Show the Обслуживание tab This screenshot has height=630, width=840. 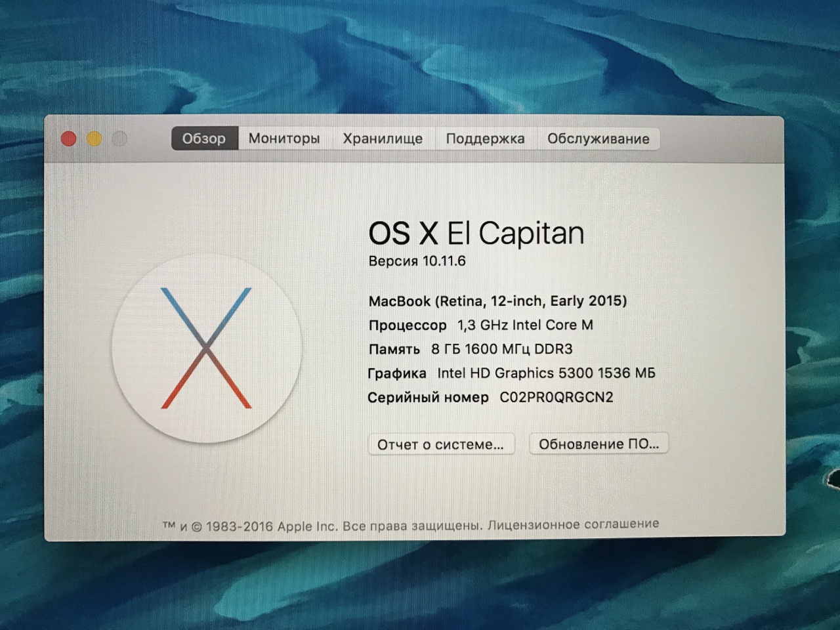(x=598, y=138)
